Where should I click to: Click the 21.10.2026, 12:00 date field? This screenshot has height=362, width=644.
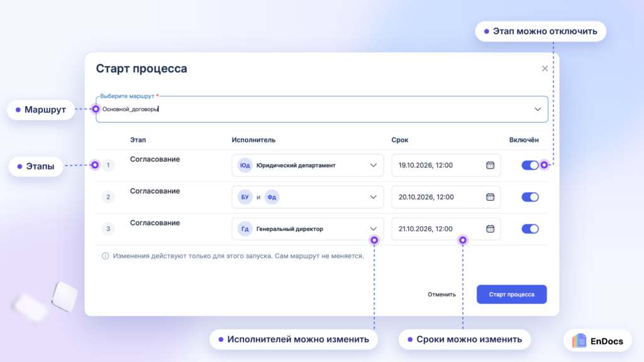click(446, 229)
